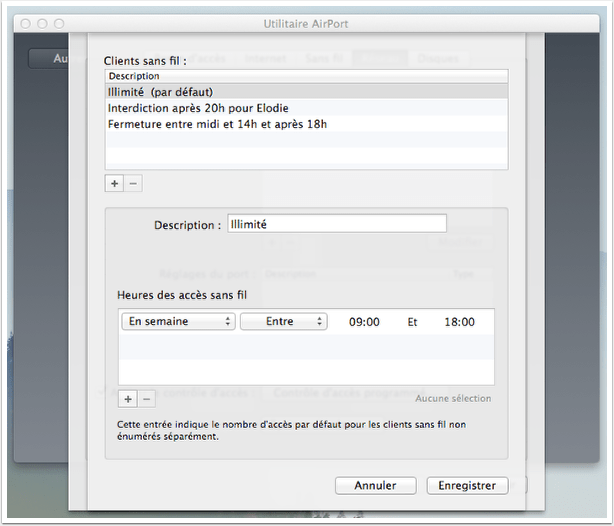Remove the selected wireless client entry
This screenshot has height=526, width=614.
click(x=134, y=184)
